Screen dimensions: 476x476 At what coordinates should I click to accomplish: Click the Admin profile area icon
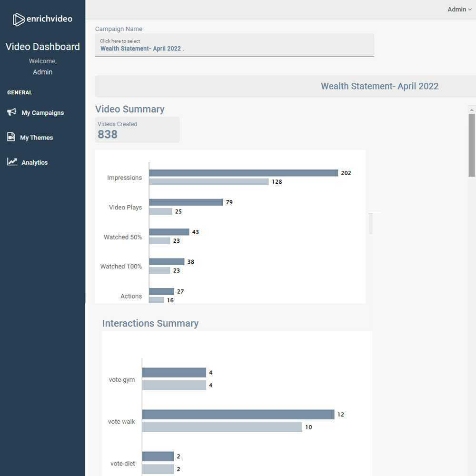[457, 9]
